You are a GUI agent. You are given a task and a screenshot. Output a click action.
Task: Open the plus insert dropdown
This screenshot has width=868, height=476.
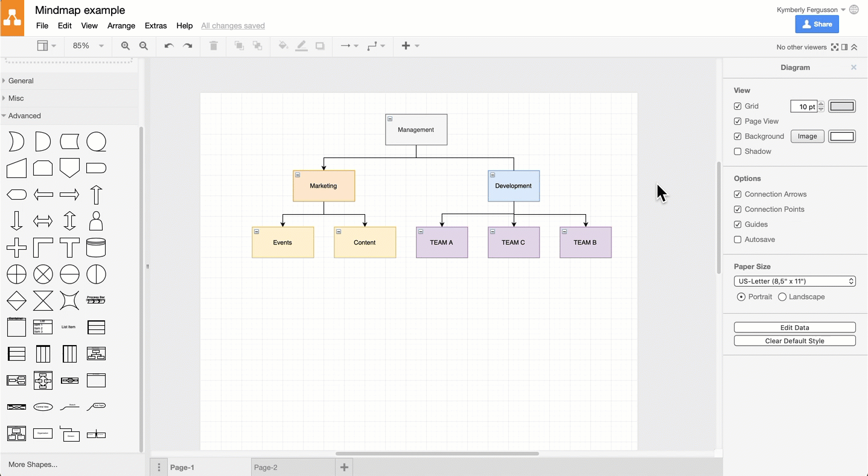click(x=410, y=46)
